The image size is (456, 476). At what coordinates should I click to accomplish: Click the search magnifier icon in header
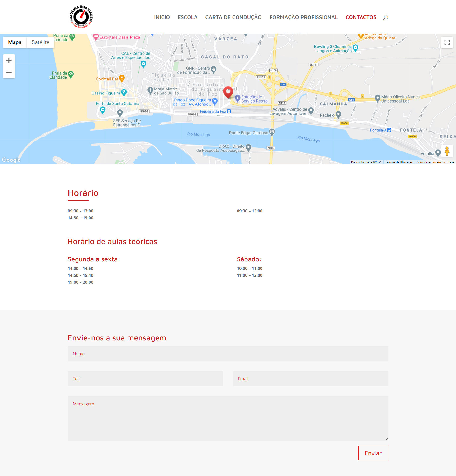pyautogui.click(x=385, y=17)
